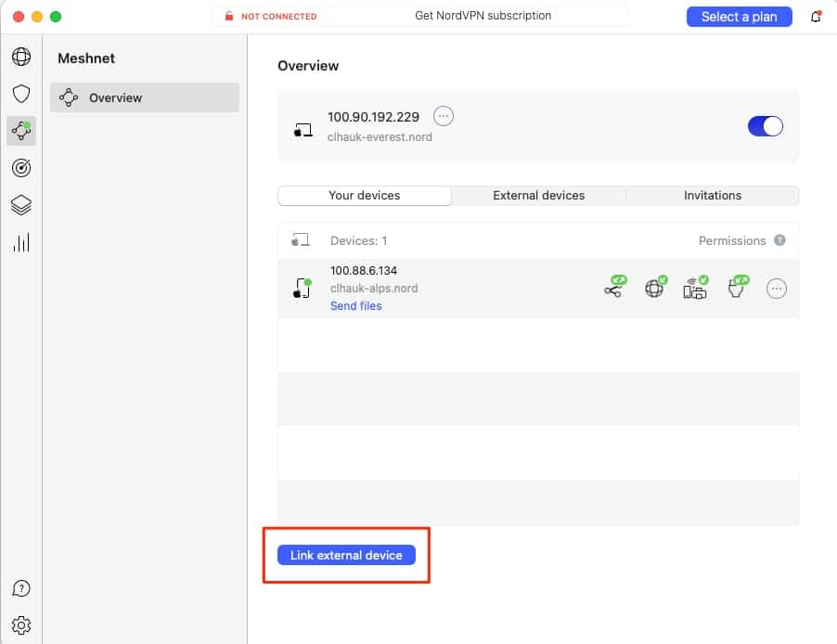
Task: Click the phone device icon for clhauk-alps.nord
Action: point(303,288)
